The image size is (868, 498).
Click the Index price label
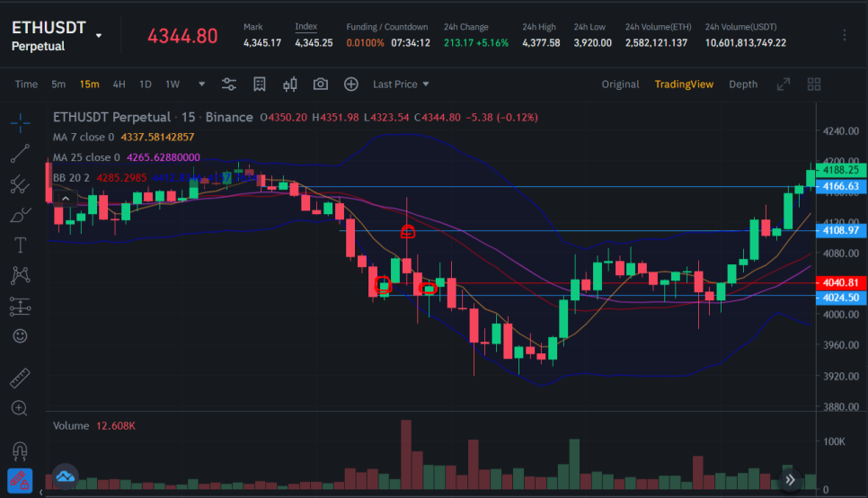click(306, 26)
